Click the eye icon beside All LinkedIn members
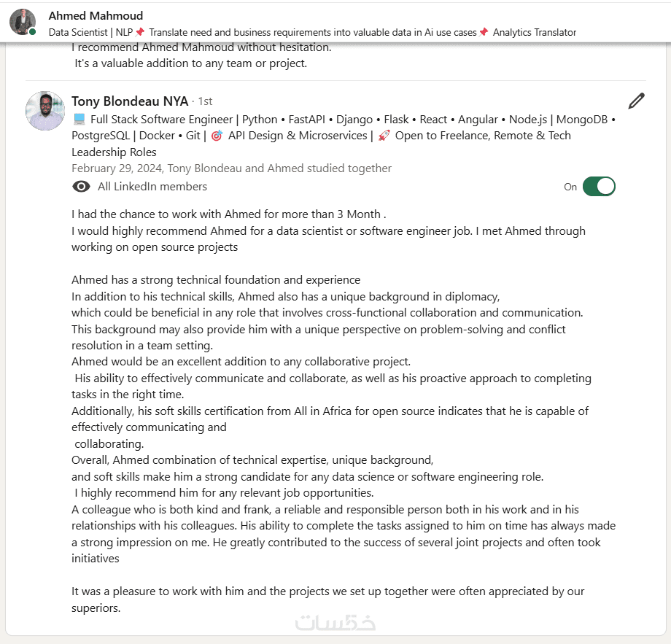Image resolution: width=671 pixels, height=644 pixels. (81, 187)
